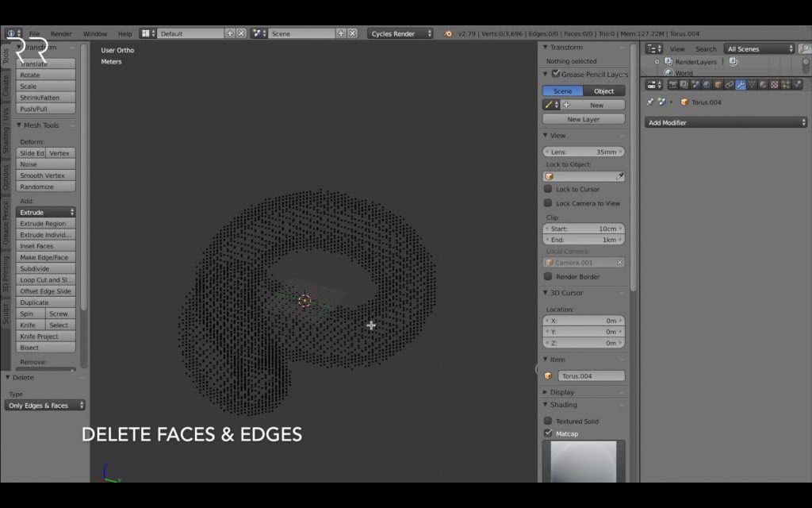
Task: Collapse the 3D Cursor panel
Action: click(x=545, y=293)
